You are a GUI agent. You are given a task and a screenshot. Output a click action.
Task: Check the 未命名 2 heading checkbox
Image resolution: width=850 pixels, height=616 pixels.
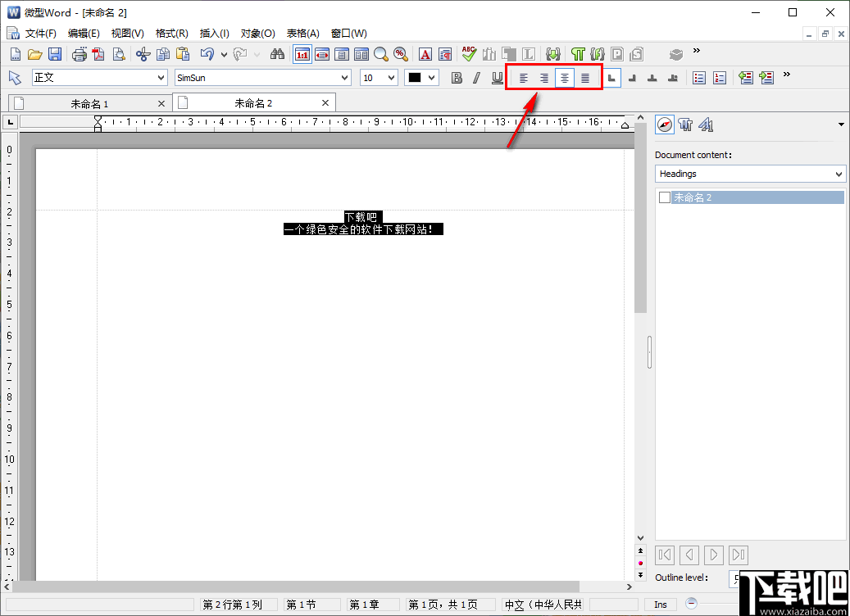click(664, 197)
